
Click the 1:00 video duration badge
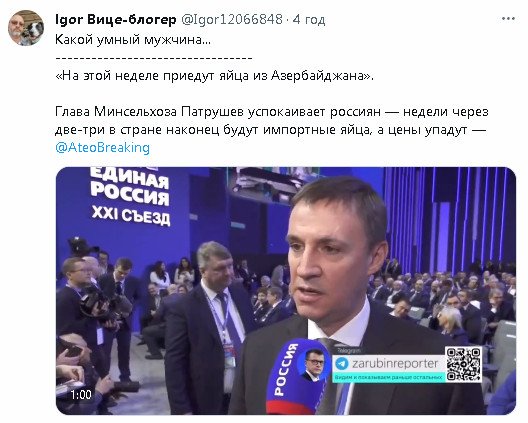[81, 394]
